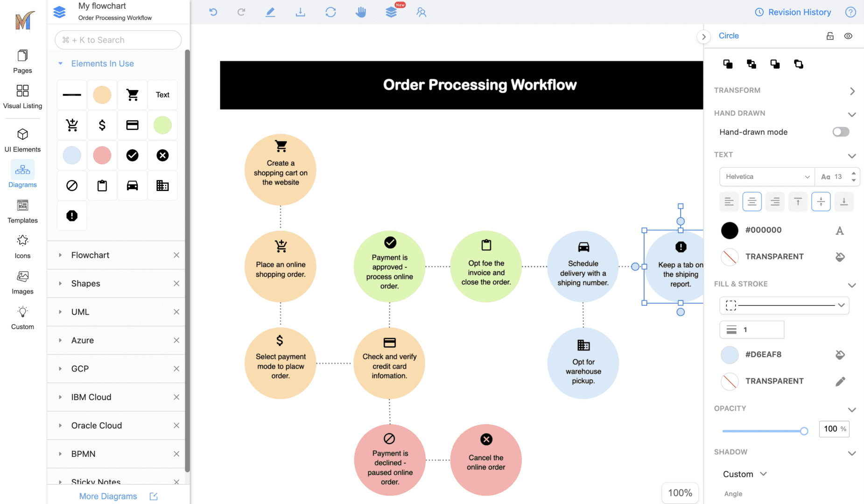Image resolution: width=864 pixels, height=504 pixels.
Task: Click the search elements input field
Action: (x=118, y=40)
